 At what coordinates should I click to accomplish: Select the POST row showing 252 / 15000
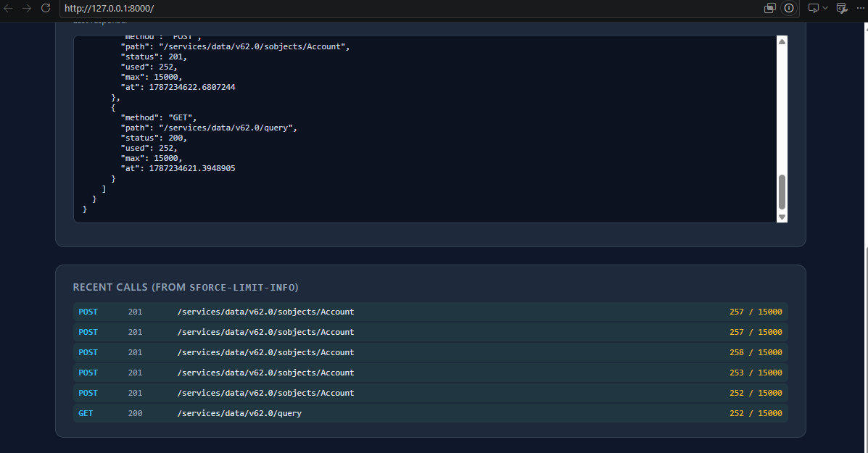coord(430,393)
